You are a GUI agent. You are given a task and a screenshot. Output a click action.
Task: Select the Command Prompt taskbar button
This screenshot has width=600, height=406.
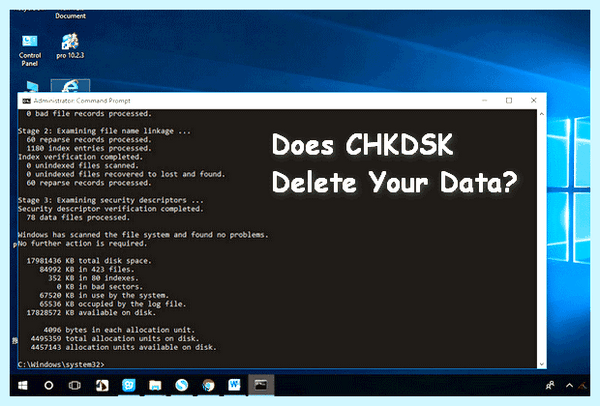261,385
